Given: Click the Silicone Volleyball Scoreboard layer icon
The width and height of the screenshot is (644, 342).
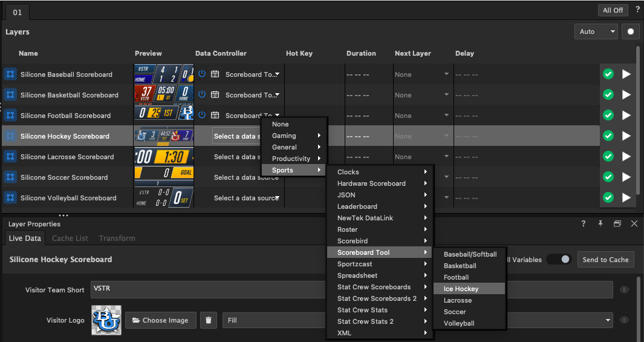Looking at the screenshot, I should (x=10, y=198).
